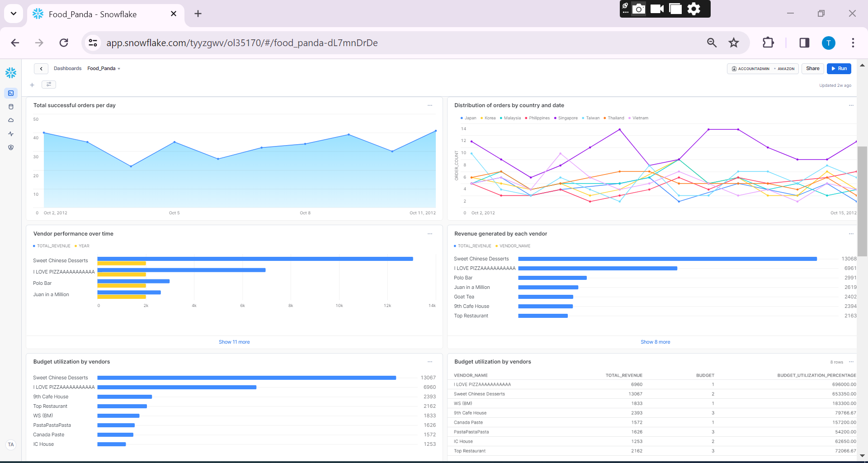View site information icon in address bar
This screenshot has height=463, width=868.
pyautogui.click(x=93, y=43)
